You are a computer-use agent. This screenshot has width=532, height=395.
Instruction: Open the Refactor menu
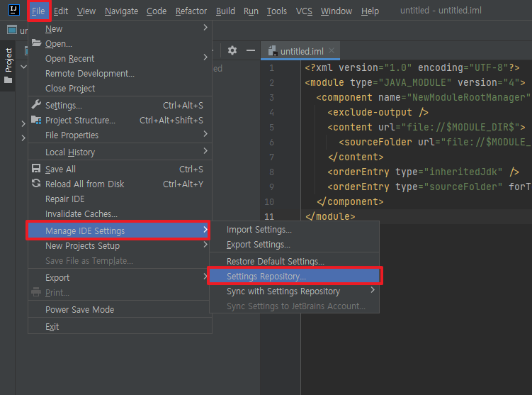(191, 11)
